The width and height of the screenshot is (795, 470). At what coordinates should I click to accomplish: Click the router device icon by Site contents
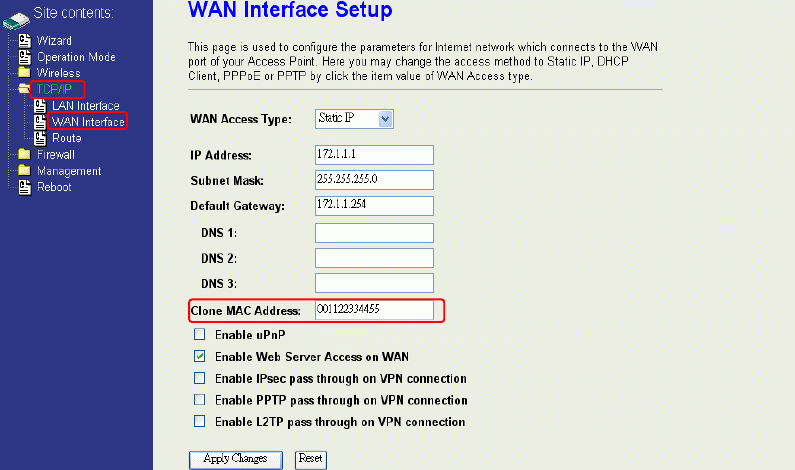coord(16,21)
